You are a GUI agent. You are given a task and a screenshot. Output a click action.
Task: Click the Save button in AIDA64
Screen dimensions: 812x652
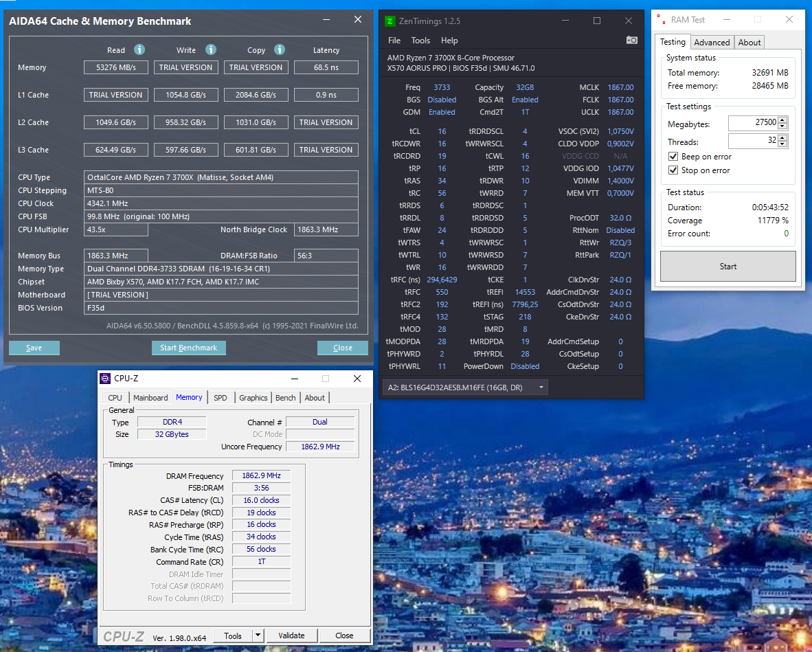pyautogui.click(x=34, y=348)
